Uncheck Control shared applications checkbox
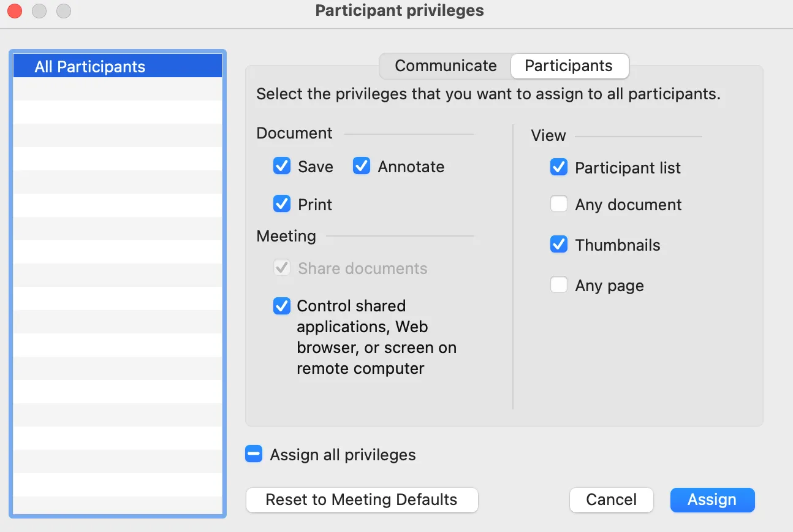793x532 pixels. (x=282, y=306)
